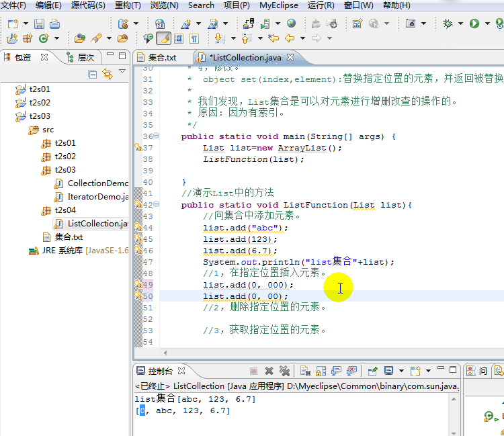Screen dimensions: 504x436
Task: Click the Debug bug icon
Action: pyautogui.click(x=447, y=24)
